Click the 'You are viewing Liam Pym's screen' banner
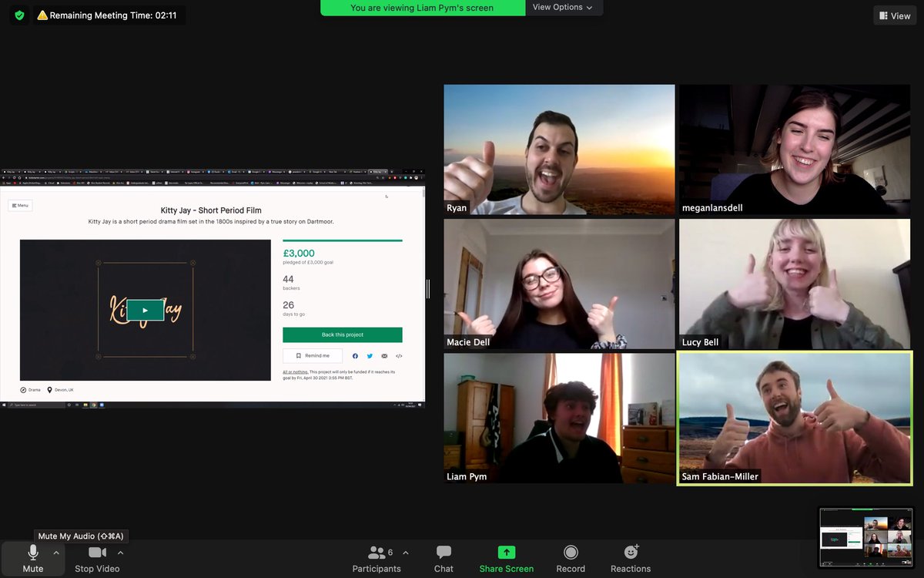Viewport: 924px width, 578px height. tap(422, 8)
